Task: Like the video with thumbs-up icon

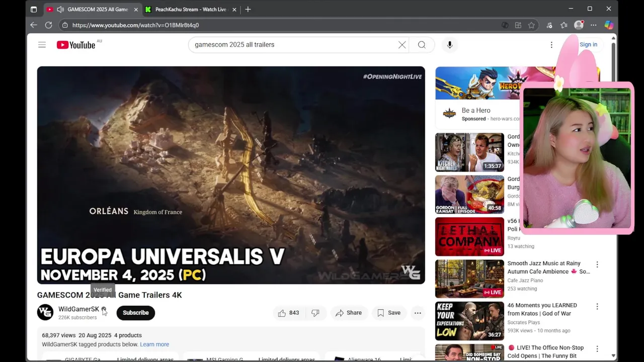Action: click(x=288, y=313)
